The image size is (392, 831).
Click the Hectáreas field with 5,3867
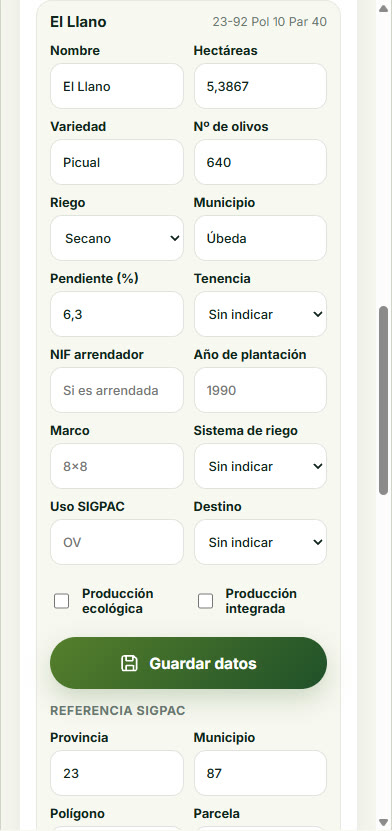pos(261,86)
